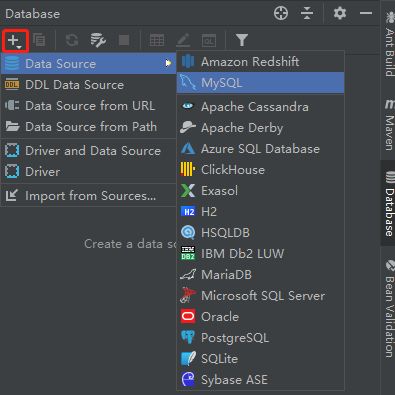Select DDL Data Source menu item

click(89, 85)
